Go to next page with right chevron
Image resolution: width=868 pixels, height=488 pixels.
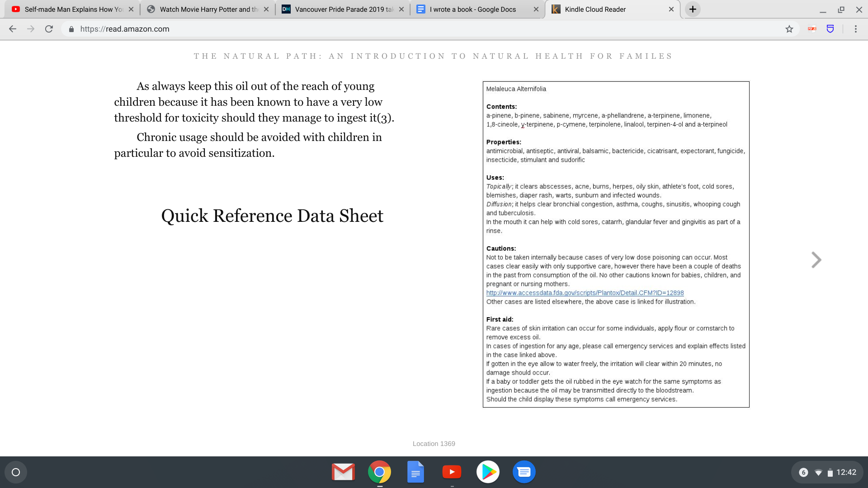[816, 260]
